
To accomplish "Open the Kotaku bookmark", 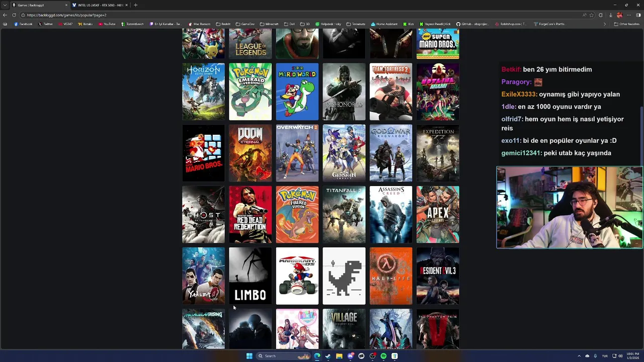I will pos(86,24).
